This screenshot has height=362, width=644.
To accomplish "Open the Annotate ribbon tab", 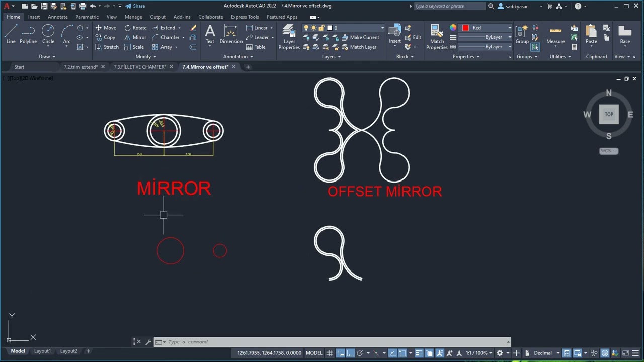I will coord(57,17).
